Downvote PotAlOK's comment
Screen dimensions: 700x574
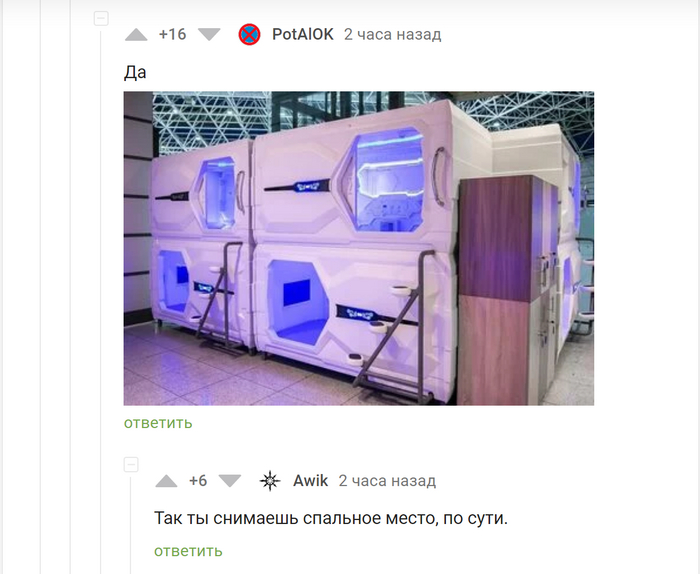(209, 35)
